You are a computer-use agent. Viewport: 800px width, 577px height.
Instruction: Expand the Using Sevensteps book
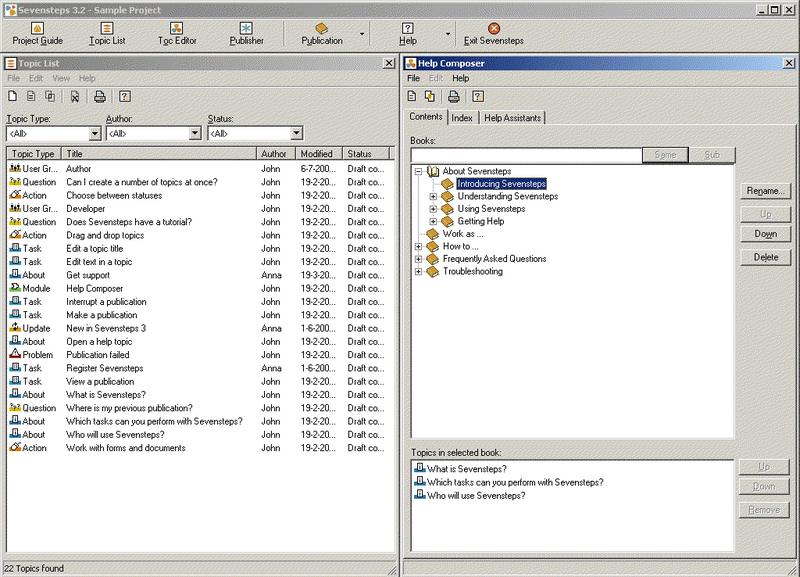[x=433, y=209]
